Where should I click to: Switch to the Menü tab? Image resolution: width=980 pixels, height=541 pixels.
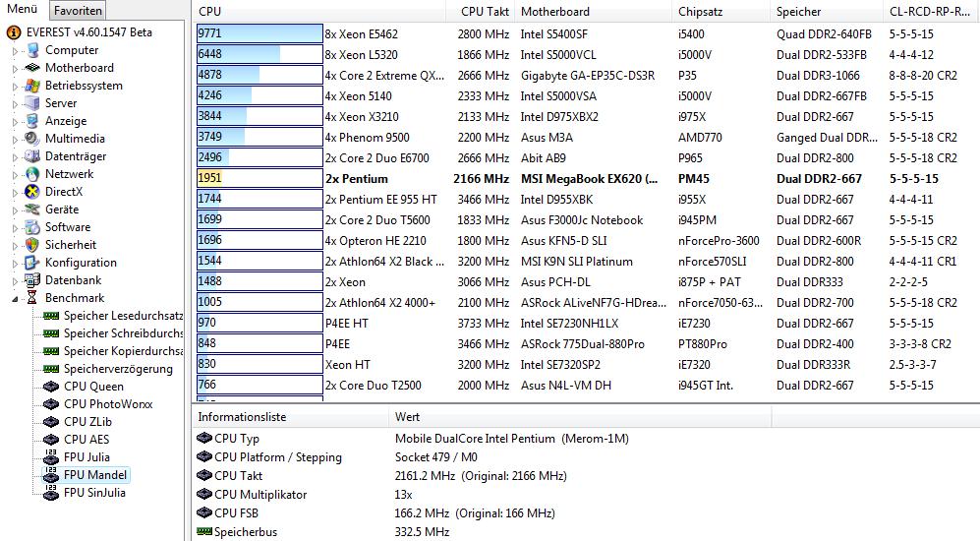click(22, 10)
